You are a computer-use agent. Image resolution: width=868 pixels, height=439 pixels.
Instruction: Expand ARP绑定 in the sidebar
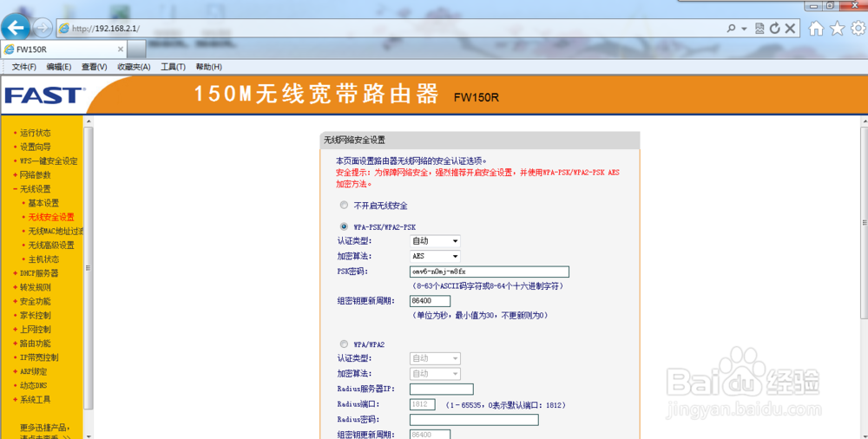pos(33,371)
